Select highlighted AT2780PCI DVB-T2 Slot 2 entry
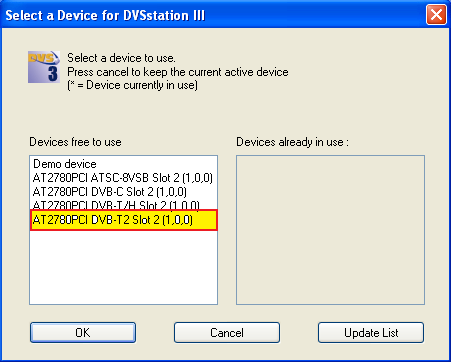The image size is (451, 362). point(124,220)
